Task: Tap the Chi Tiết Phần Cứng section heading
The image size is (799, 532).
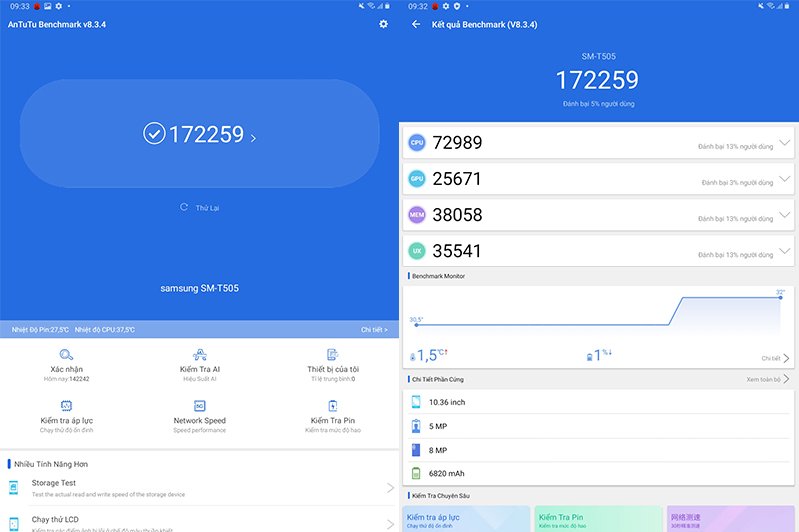Action: click(438, 379)
